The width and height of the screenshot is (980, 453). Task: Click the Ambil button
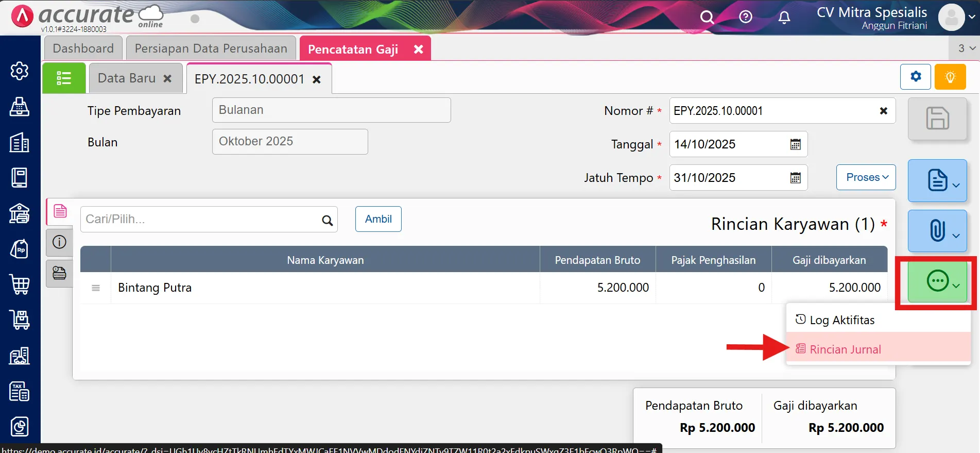[x=378, y=219]
